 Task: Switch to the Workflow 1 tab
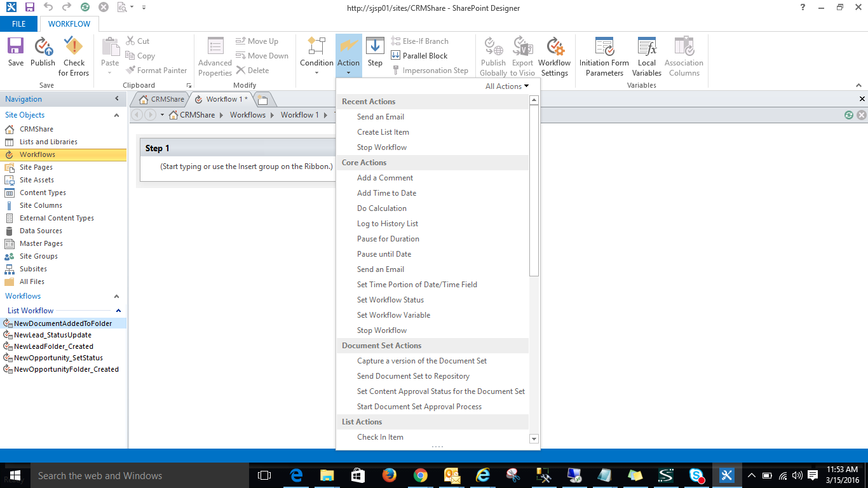(x=222, y=99)
